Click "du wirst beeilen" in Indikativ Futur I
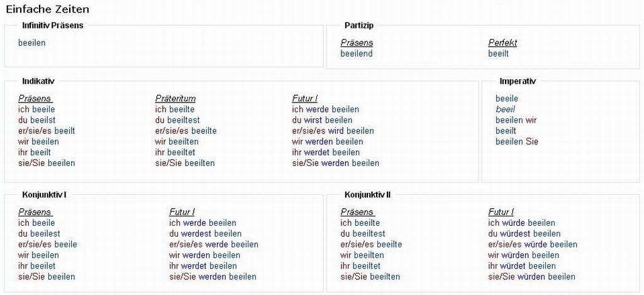Image resolution: width=644 pixels, height=295 pixels. 322,120
